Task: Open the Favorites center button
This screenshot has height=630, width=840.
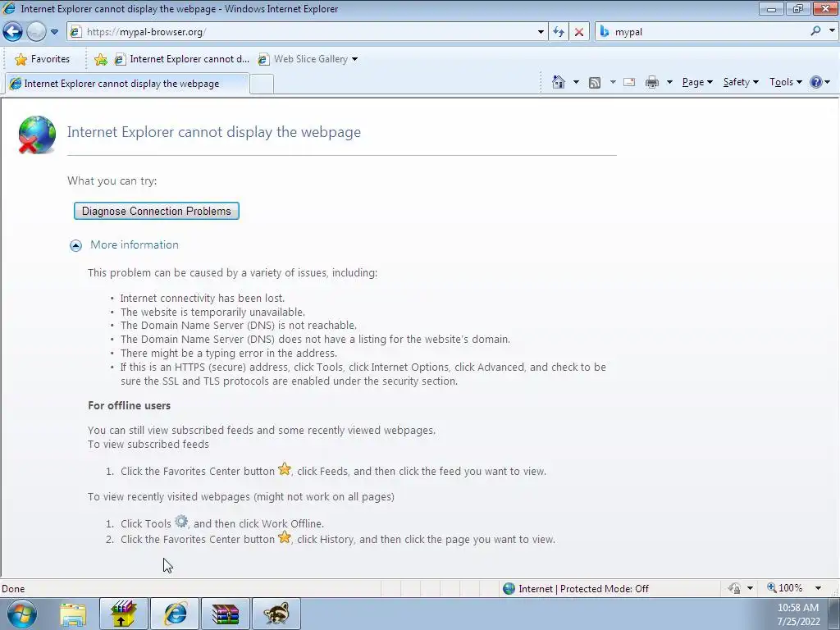Action: pos(43,59)
